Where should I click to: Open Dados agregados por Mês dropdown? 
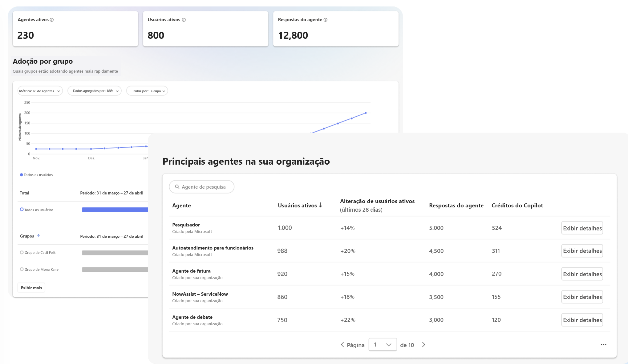95,91
